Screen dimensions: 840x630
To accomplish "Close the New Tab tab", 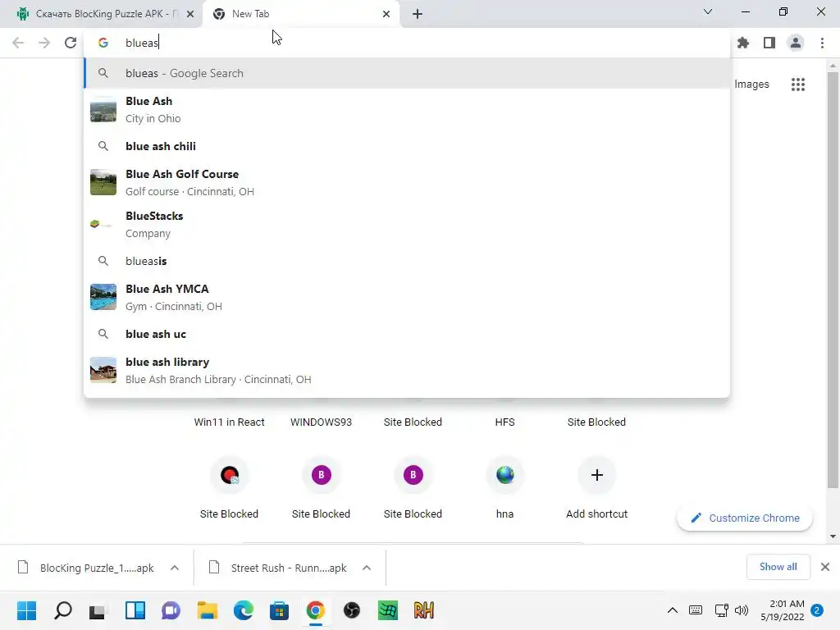I will (386, 14).
